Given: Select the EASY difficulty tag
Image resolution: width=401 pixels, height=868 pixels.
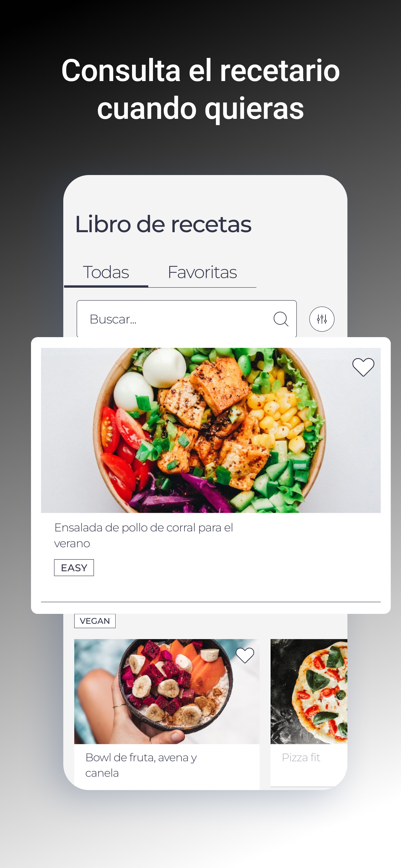Looking at the screenshot, I should point(74,568).
